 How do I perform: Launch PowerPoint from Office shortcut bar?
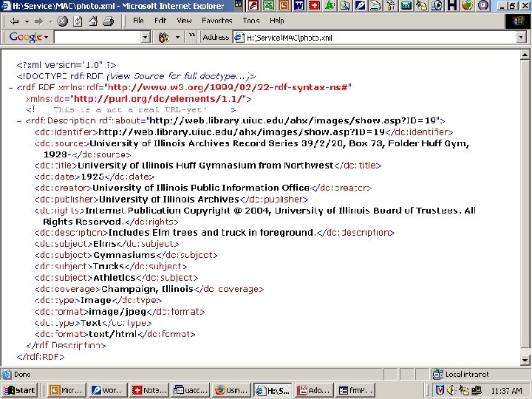[284, 5]
